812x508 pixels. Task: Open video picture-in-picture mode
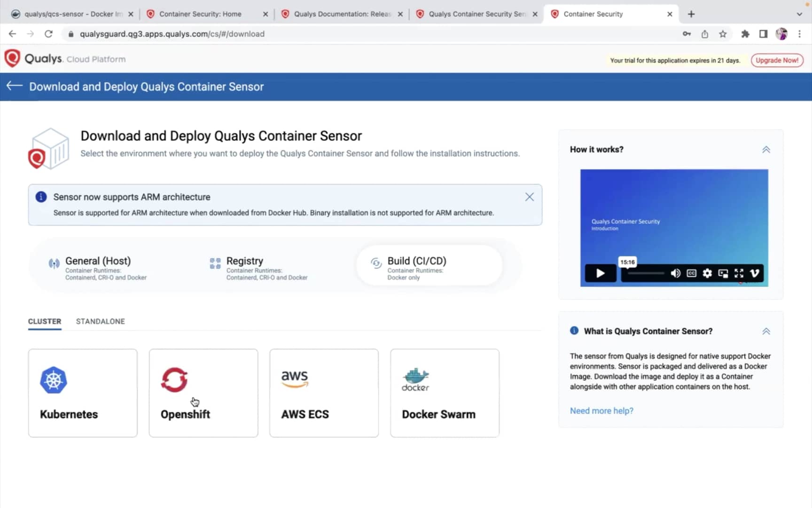tap(723, 273)
